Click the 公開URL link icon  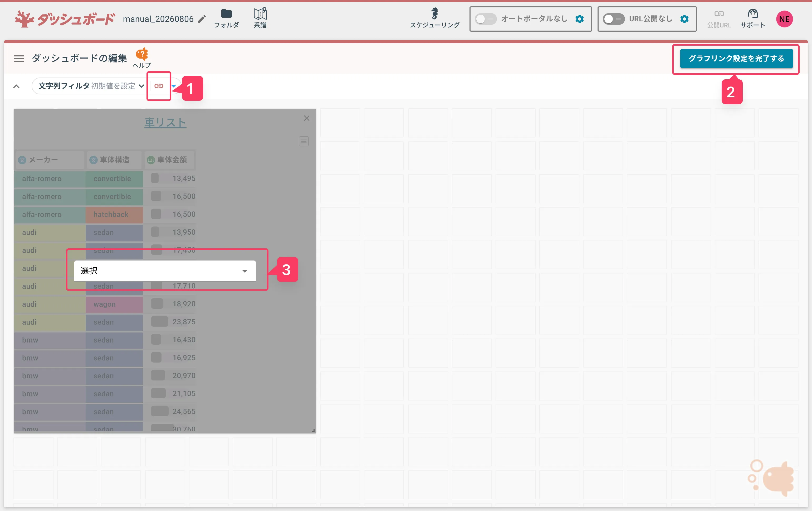point(719,18)
